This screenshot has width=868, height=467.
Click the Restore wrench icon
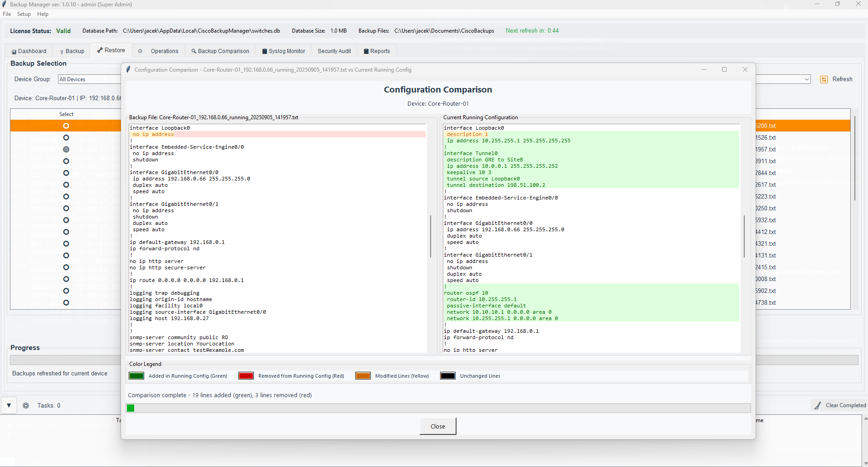[x=100, y=50]
